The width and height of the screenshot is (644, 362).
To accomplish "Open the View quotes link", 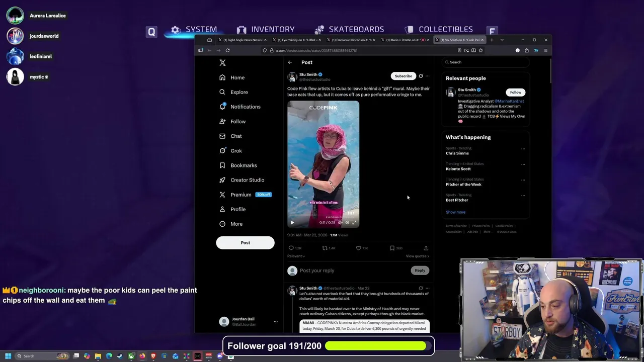I will tap(418, 256).
